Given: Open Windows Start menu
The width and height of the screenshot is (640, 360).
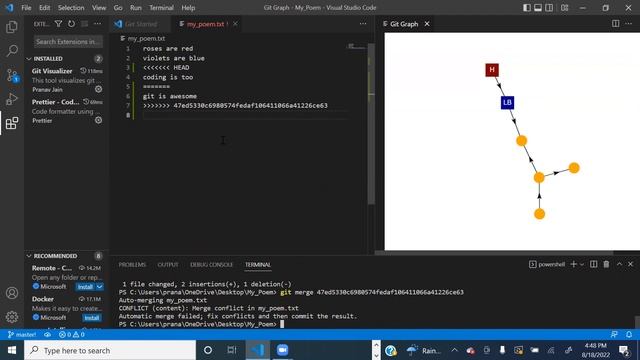Looking at the screenshot, I should tap(12, 350).
